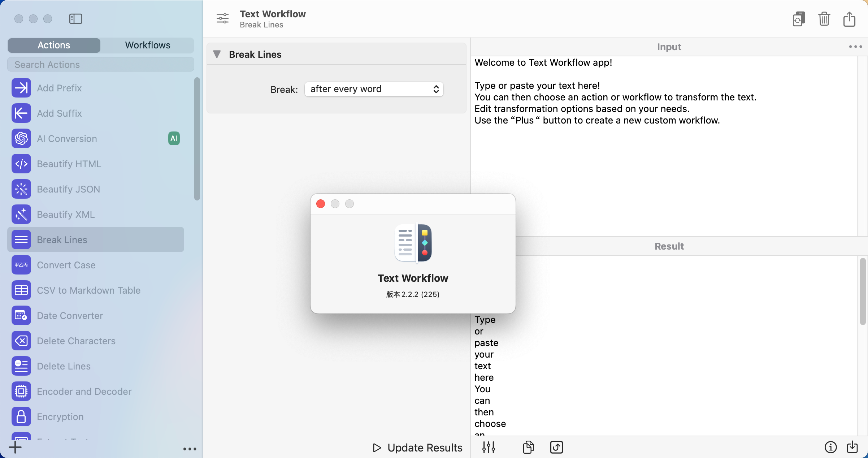Select the Break Lines action icon
This screenshot has height=458, width=868.
point(21,239)
